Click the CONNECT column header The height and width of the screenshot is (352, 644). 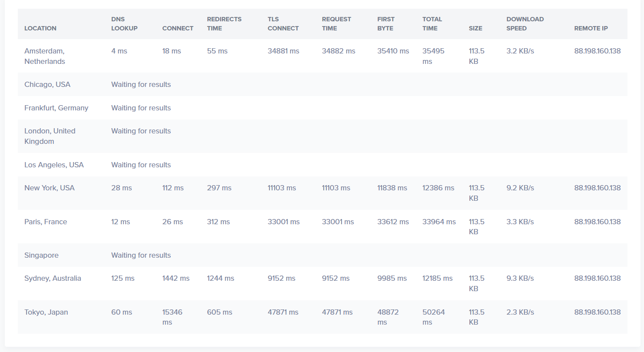click(x=178, y=28)
